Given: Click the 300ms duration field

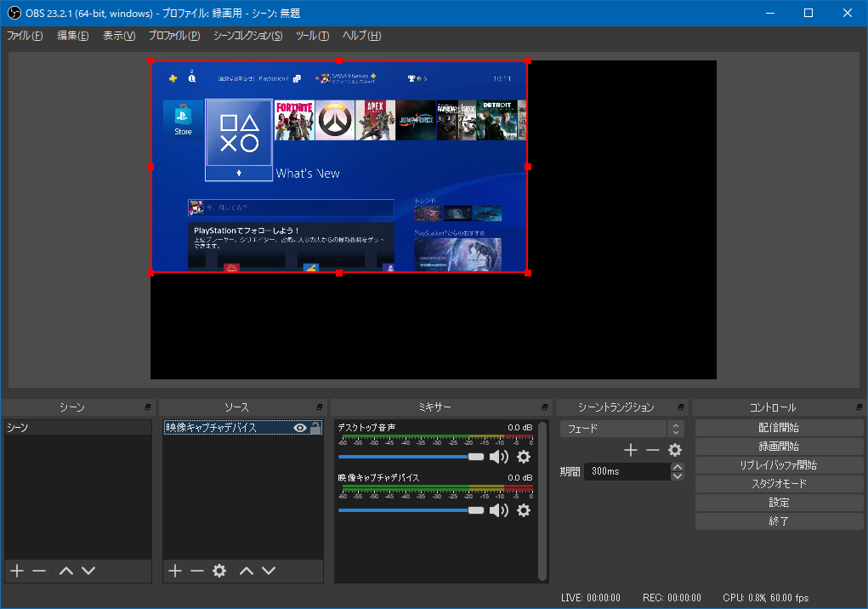Looking at the screenshot, I should pos(627,471).
